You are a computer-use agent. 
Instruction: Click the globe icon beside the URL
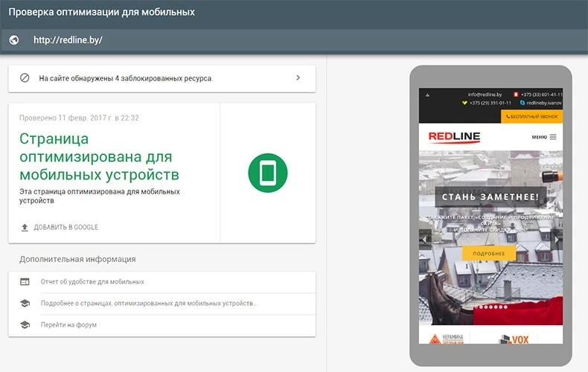click(14, 40)
